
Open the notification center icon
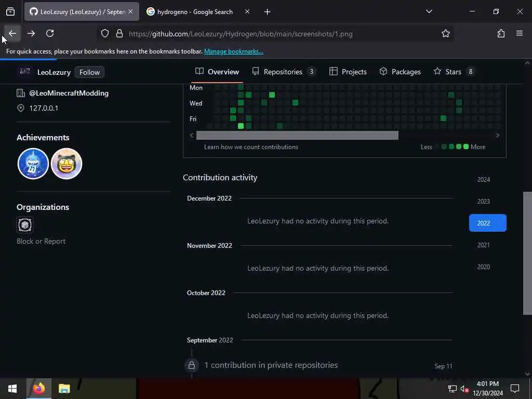[515, 389]
